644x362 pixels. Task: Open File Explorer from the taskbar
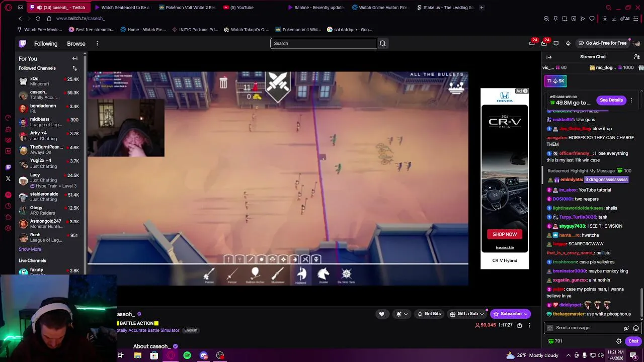tap(137, 355)
